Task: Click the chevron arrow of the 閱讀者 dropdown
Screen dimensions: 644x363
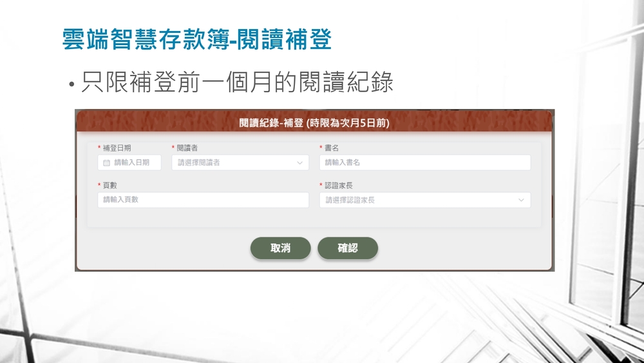Action: pyautogui.click(x=299, y=163)
